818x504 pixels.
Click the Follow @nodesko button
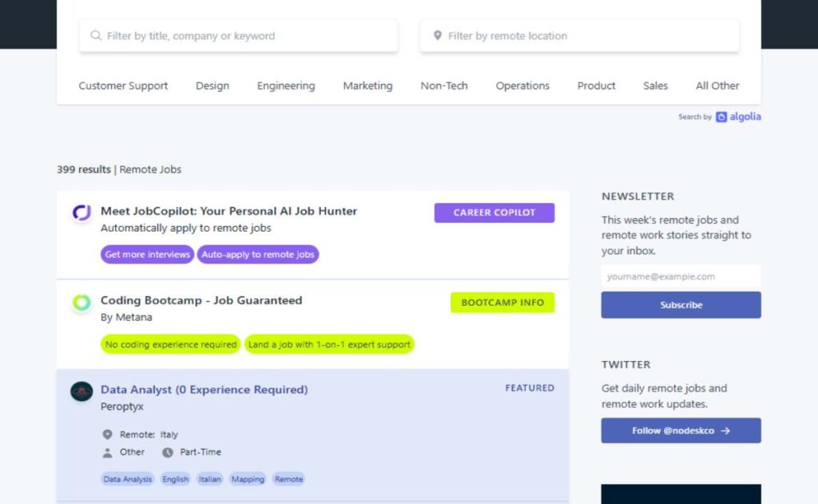tap(681, 431)
